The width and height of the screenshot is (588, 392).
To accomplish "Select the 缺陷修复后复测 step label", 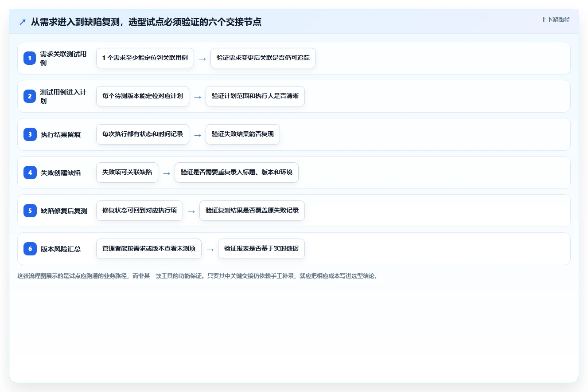I will pyautogui.click(x=64, y=211).
